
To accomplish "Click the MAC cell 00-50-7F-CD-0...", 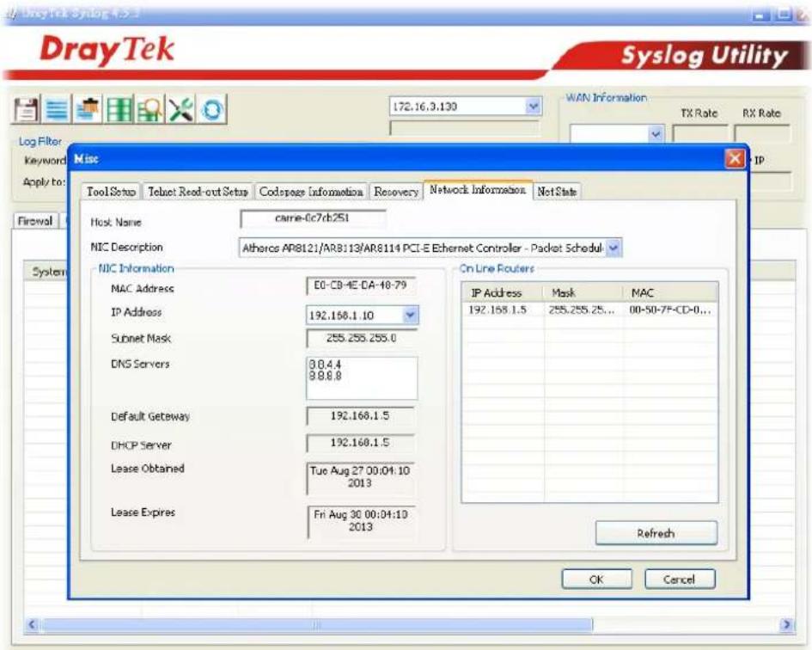I will coord(670,310).
